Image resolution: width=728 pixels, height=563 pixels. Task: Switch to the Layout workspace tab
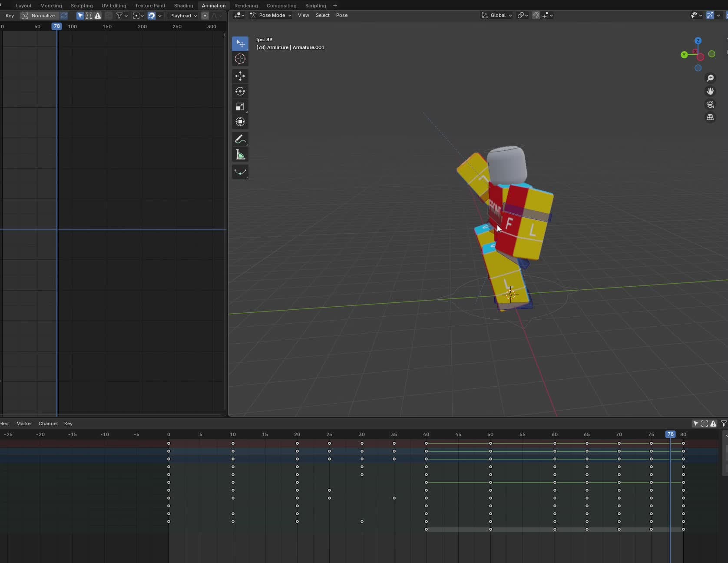coord(23,6)
